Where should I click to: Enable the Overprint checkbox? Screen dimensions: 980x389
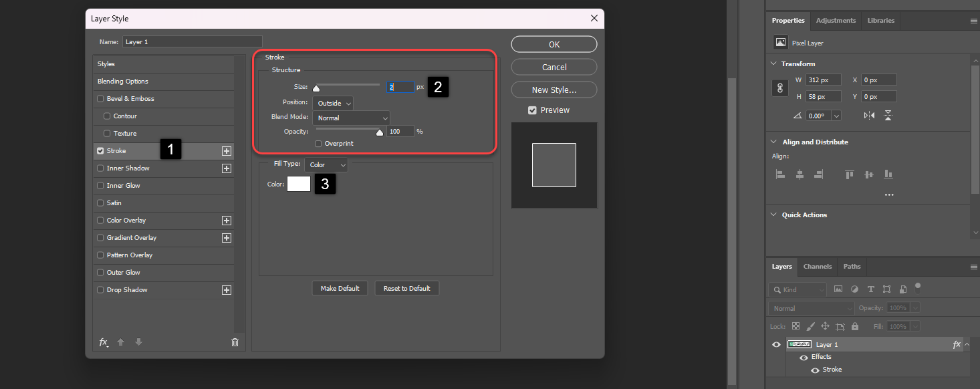pos(318,143)
